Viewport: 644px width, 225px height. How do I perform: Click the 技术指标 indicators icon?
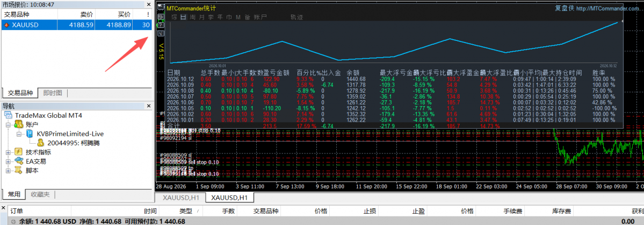(x=18, y=152)
